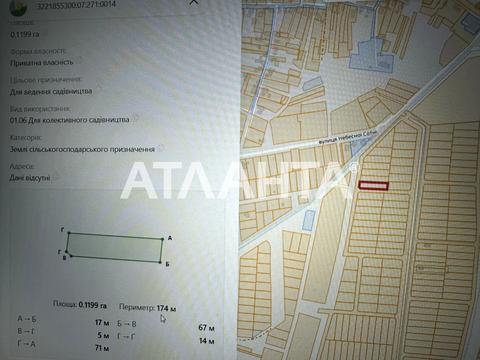Copy icon next to 'Приватна власність'
The width and height of the screenshot is (480, 360).
pyautogui.click(x=79, y=62)
